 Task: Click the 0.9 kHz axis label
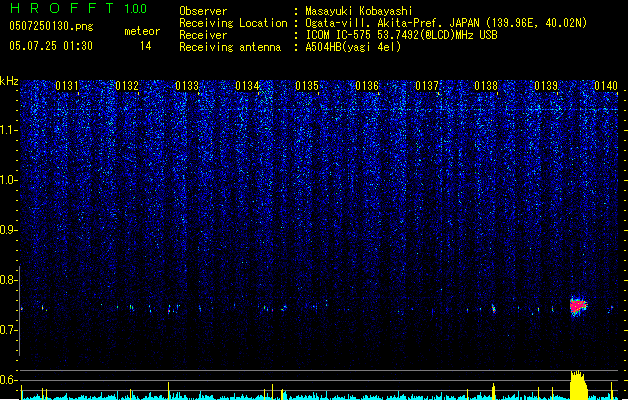9,230
